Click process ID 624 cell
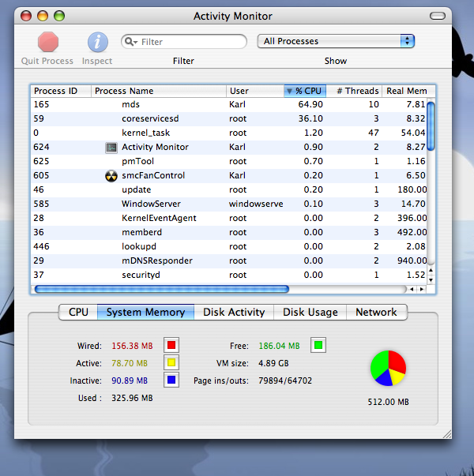Viewport: 474px width, 476px height. point(41,148)
